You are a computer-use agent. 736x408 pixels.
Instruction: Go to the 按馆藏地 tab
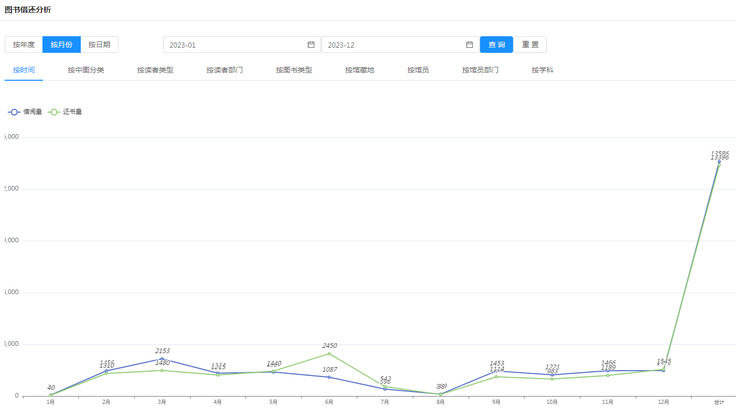click(x=360, y=70)
